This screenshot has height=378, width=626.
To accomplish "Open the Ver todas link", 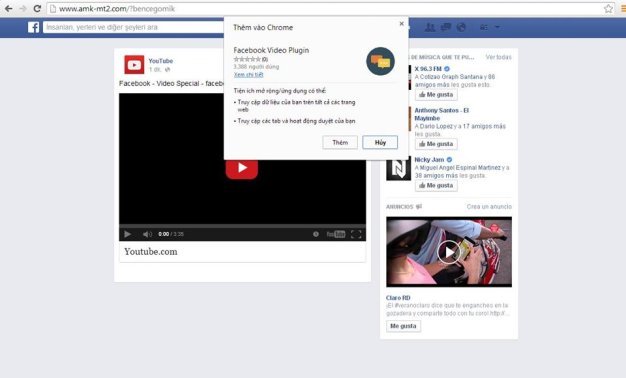I will pyautogui.click(x=498, y=57).
